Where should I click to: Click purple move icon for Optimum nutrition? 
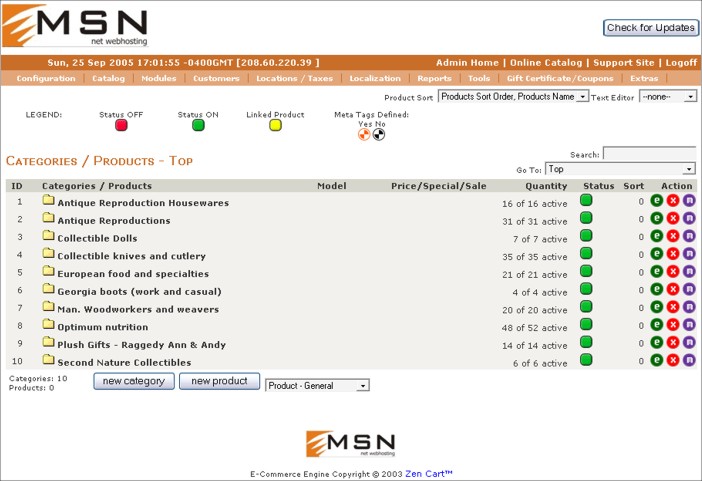(x=689, y=325)
